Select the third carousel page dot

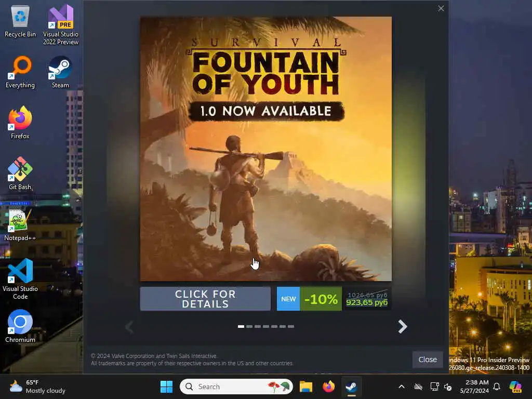[258, 326]
